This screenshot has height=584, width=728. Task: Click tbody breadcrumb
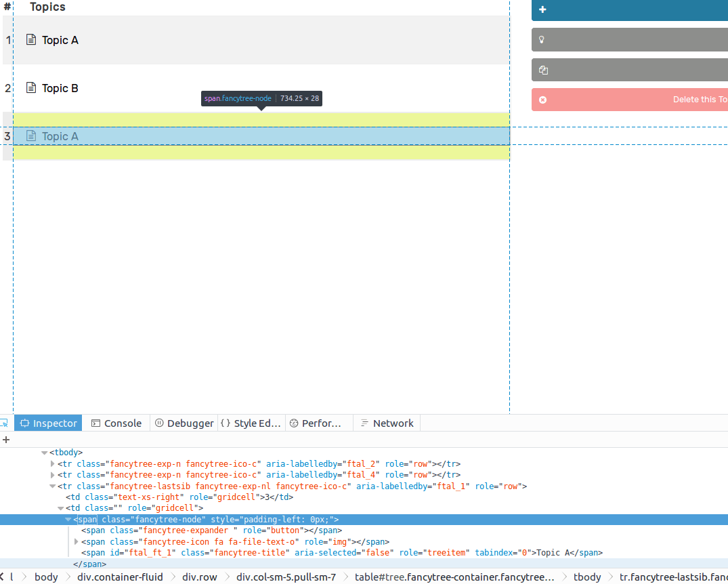(x=587, y=577)
